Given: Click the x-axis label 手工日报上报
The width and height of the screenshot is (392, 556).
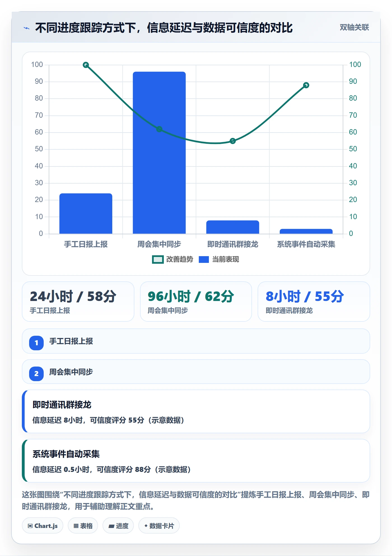Looking at the screenshot, I should pos(86,244).
